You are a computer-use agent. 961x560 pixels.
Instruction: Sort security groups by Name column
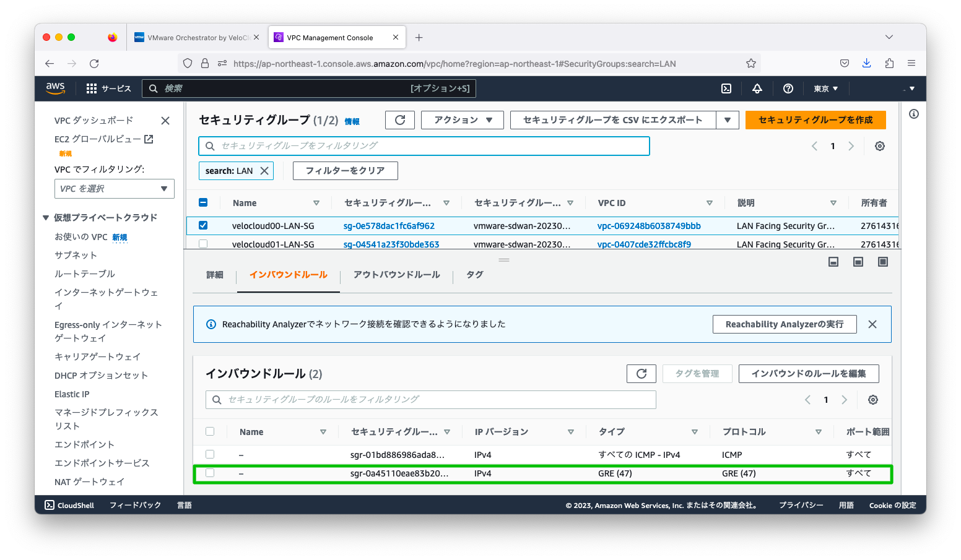tap(316, 203)
